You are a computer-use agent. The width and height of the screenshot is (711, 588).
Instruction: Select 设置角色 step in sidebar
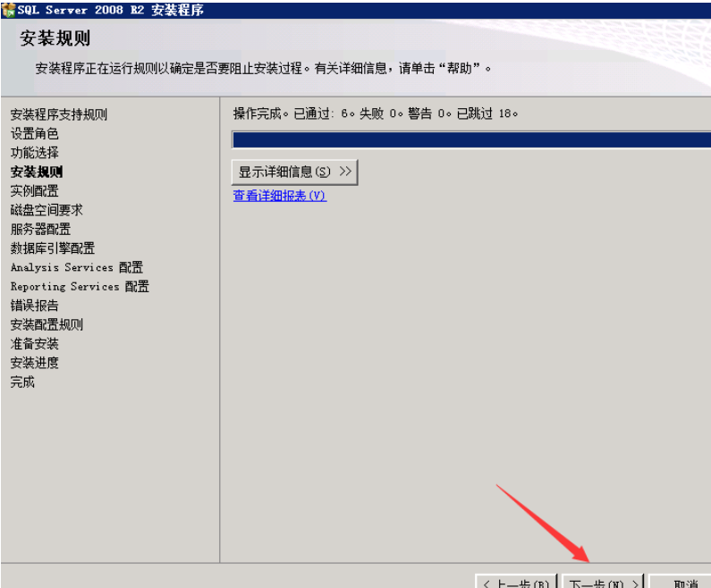pos(35,134)
